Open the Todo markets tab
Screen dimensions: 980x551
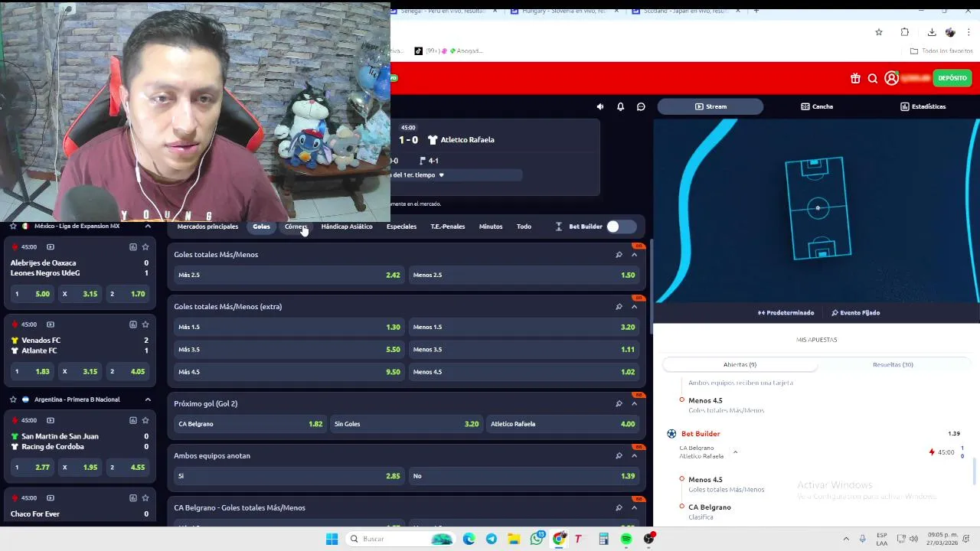[x=524, y=227]
